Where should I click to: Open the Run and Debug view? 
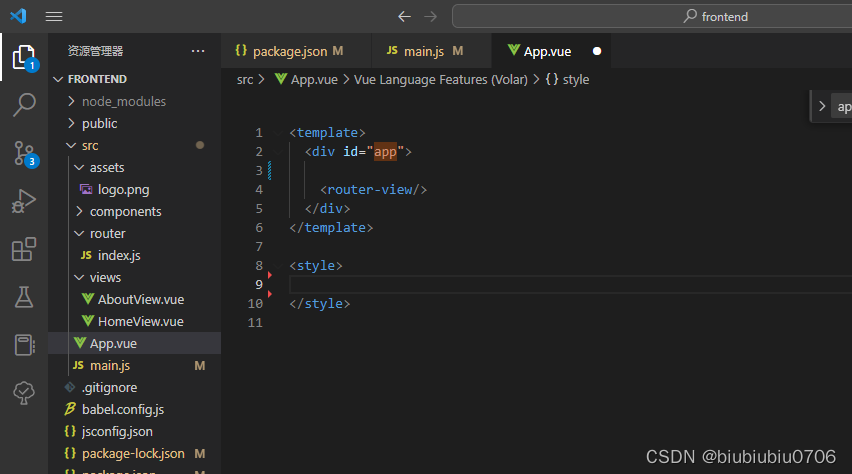[x=23, y=201]
